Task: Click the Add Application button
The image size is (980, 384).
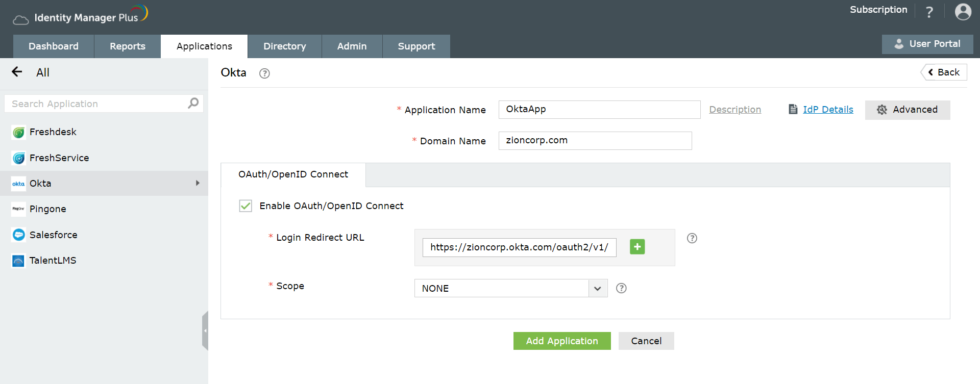Action: click(561, 341)
